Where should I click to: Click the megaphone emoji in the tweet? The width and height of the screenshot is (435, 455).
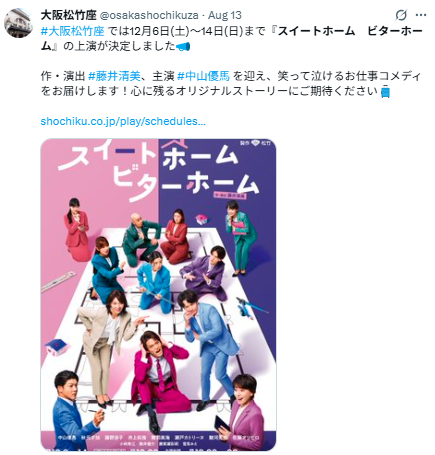[183, 46]
